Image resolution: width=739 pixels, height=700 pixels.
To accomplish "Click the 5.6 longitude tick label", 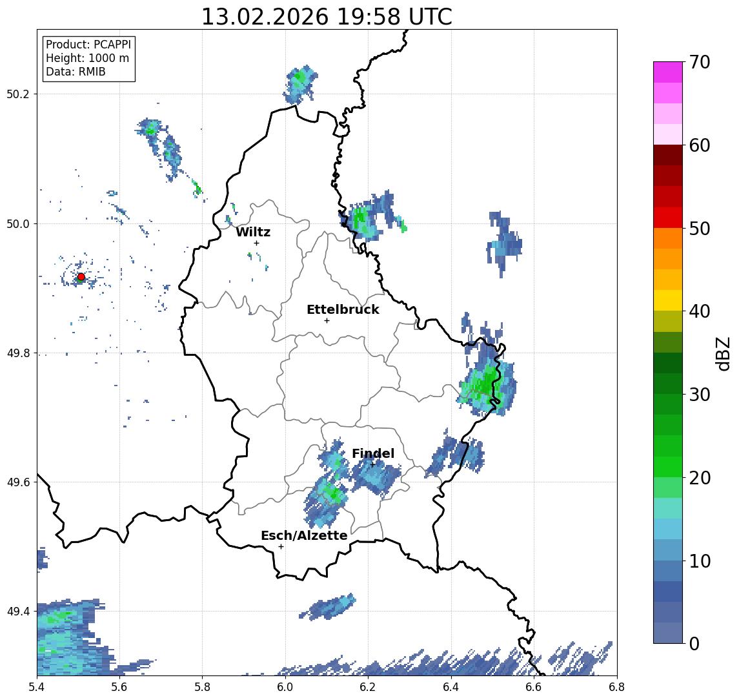I will (x=119, y=687).
